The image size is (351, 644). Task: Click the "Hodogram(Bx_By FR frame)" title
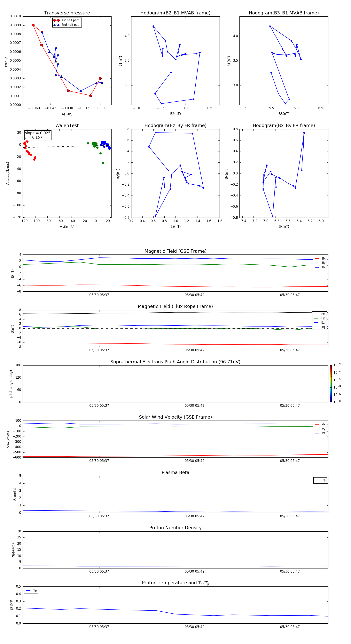pos(284,125)
